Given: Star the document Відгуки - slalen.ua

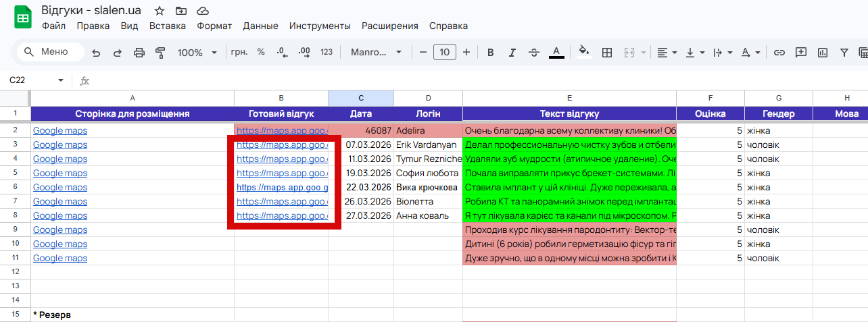Looking at the screenshot, I should [x=160, y=11].
